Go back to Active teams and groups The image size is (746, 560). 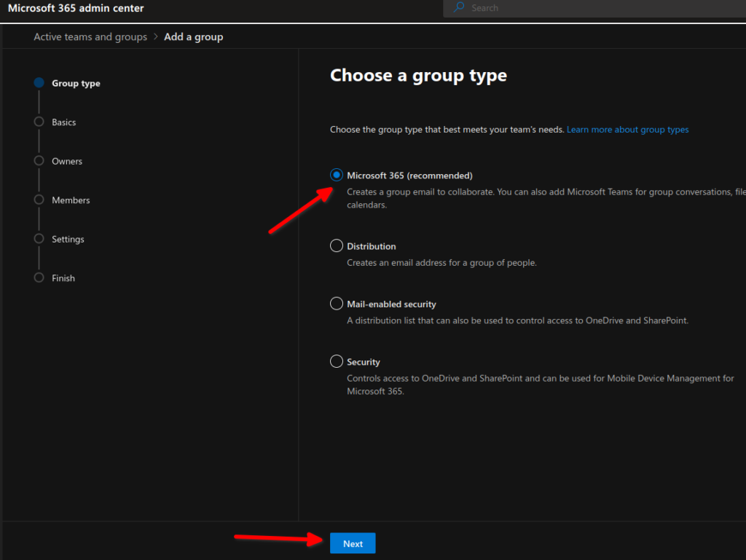[90, 36]
